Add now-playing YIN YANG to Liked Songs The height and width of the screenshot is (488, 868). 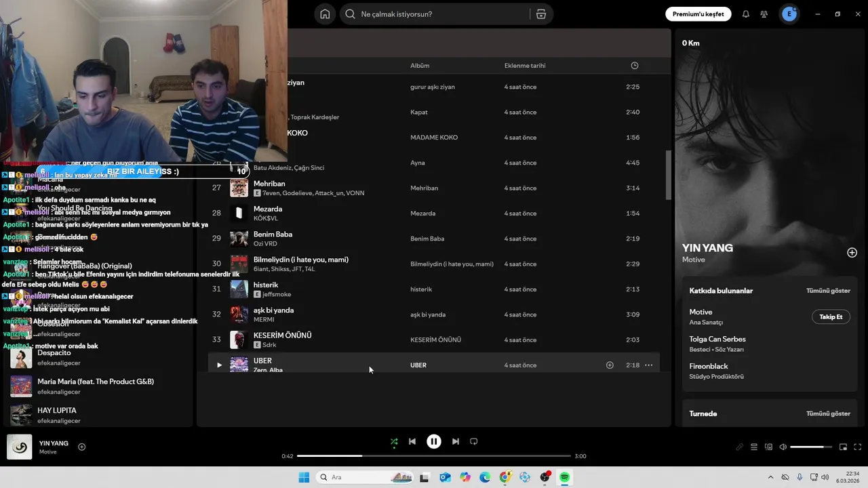point(82,447)
